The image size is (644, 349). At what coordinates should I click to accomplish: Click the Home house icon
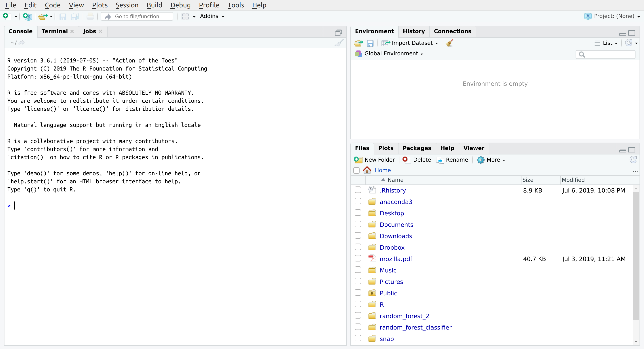click(x=367, y=170)
